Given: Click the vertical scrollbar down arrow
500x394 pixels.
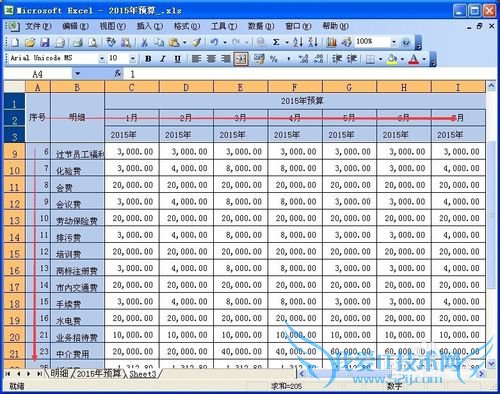Looking at the screenshot, I should [x=491, y=363].
